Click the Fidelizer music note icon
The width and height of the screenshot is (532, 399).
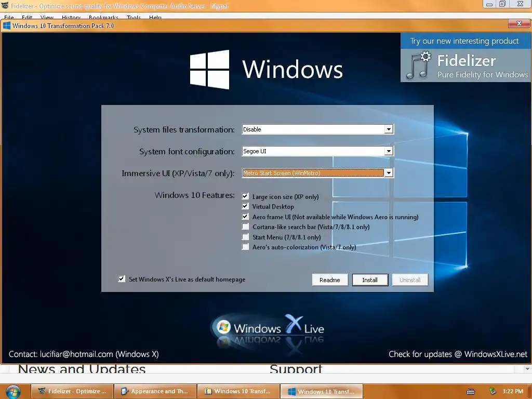point(418,65)
